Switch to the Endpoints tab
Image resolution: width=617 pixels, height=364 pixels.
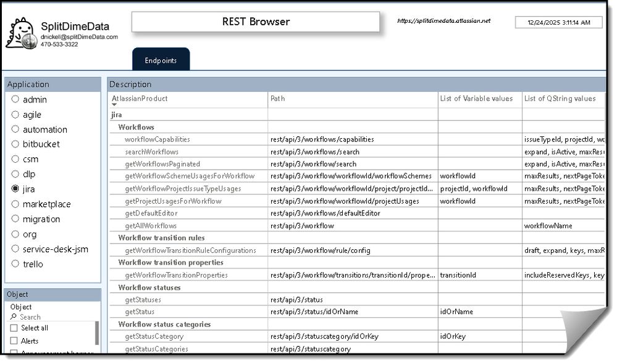[x=161, y=60]
